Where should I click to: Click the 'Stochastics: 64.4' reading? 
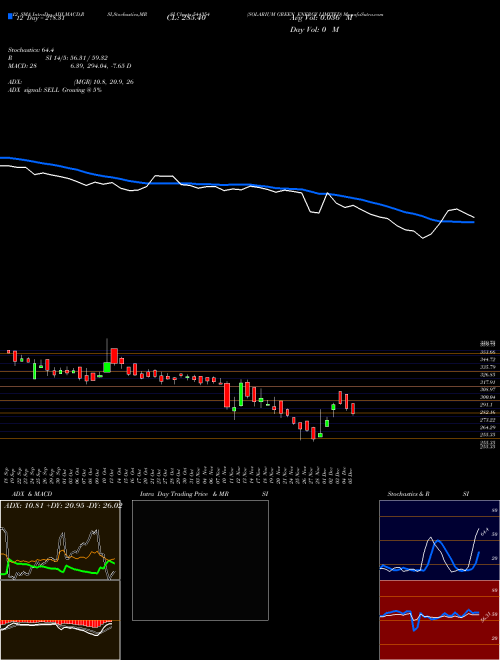pyautogui.click(x=32, y=50)
